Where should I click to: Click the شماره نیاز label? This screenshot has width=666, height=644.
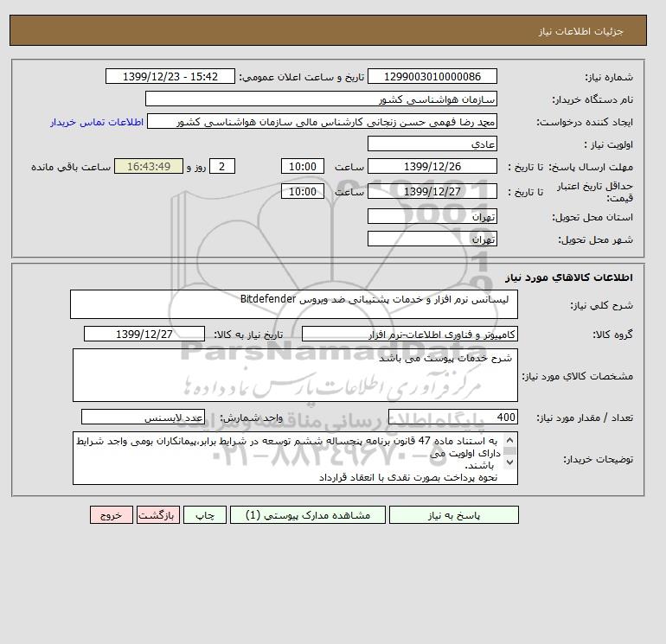click(609, 77)
